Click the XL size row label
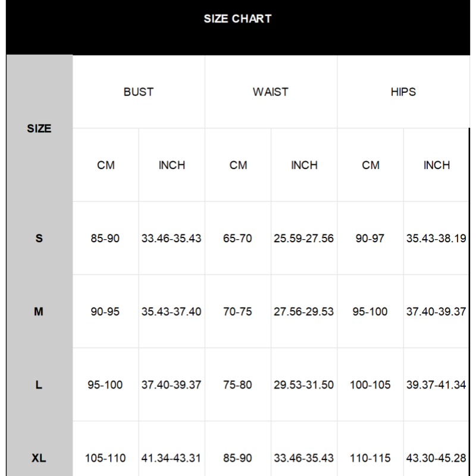476x476 pixels. pos(39,458)
